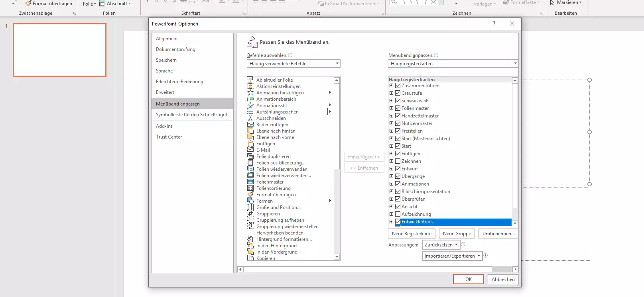The height and width of the screenshot is (297, 644).
Task: Uncheck the Animationen checkbox
Action: click(398, 184)
